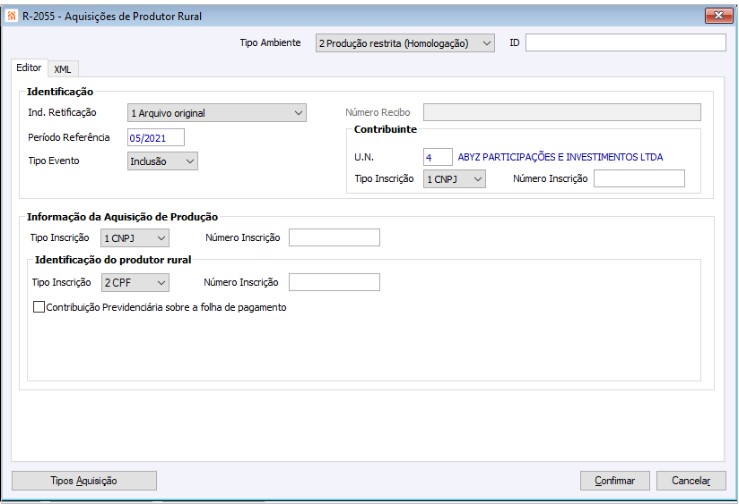Screen dimensions: 739x504
Task: Open Contribuinte Tipo Inscrição dropdown
Action: [x=454, y=179]
